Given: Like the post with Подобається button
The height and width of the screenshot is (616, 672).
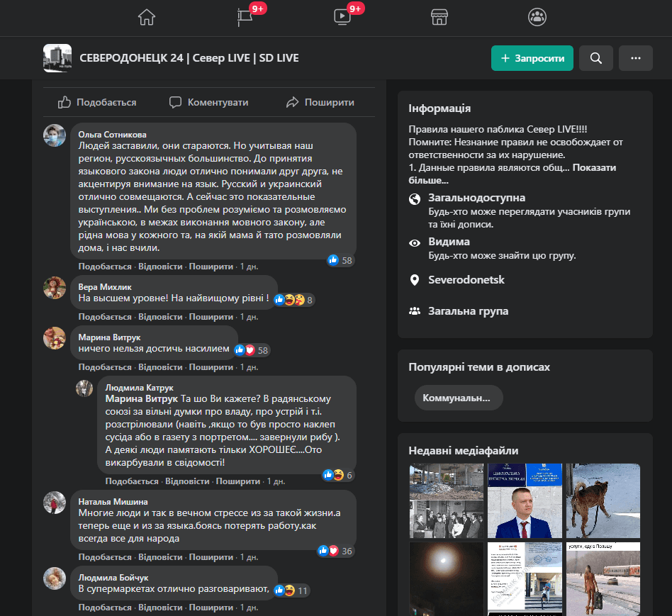Looking at the screenshot, I should point(97,102).
